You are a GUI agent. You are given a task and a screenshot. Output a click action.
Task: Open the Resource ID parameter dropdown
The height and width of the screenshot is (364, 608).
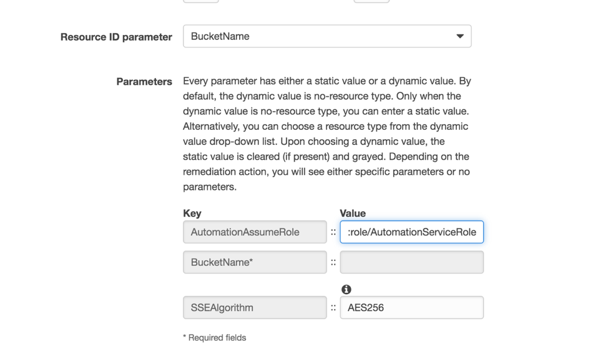tap(326, 36)
